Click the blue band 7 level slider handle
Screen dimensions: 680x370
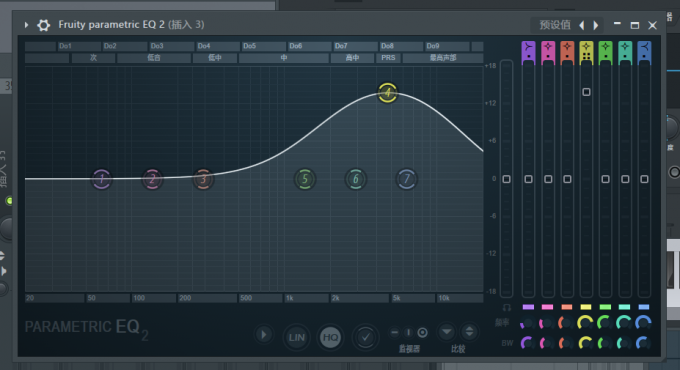tap(644, 179)
